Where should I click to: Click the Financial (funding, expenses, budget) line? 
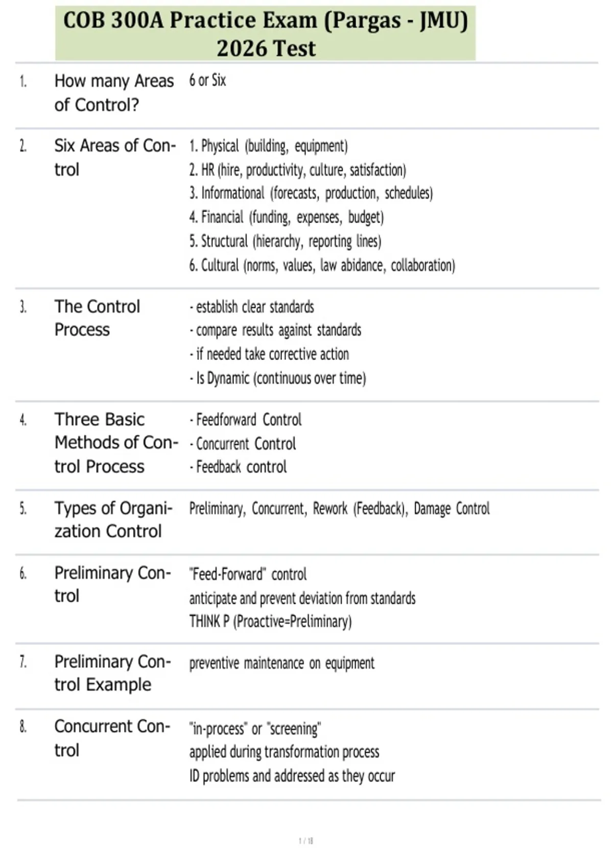[286, 217]
